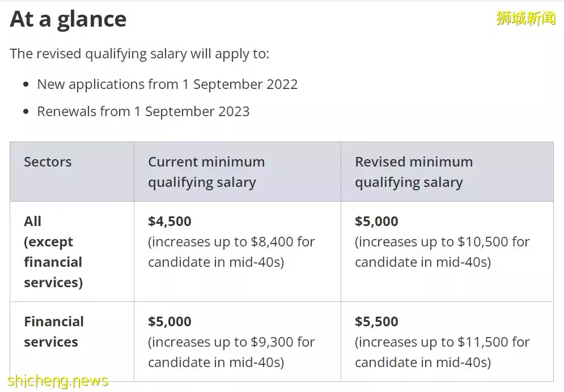Click the "Sectors" column header
The image size is (564, 392).
48,162
